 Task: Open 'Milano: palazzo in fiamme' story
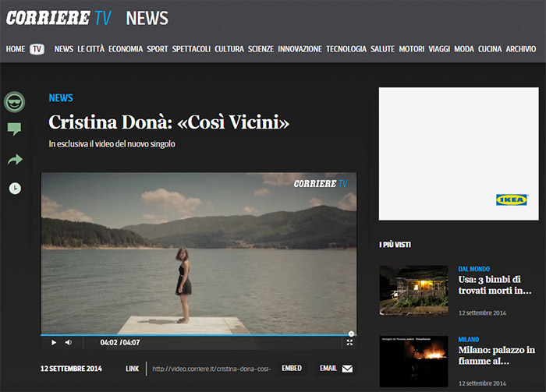coord(497,355)
